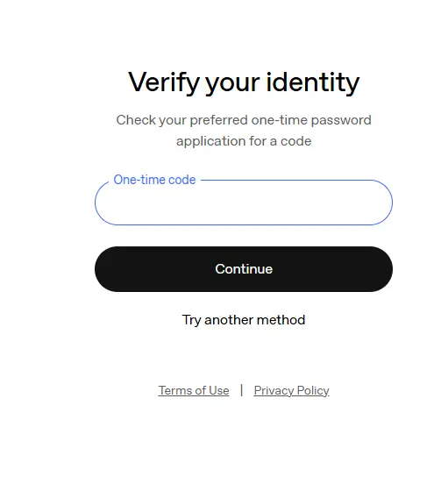This screenshot has width=448, height=491.
Task: Click the Check your preferred line of text
Action: 244,120
